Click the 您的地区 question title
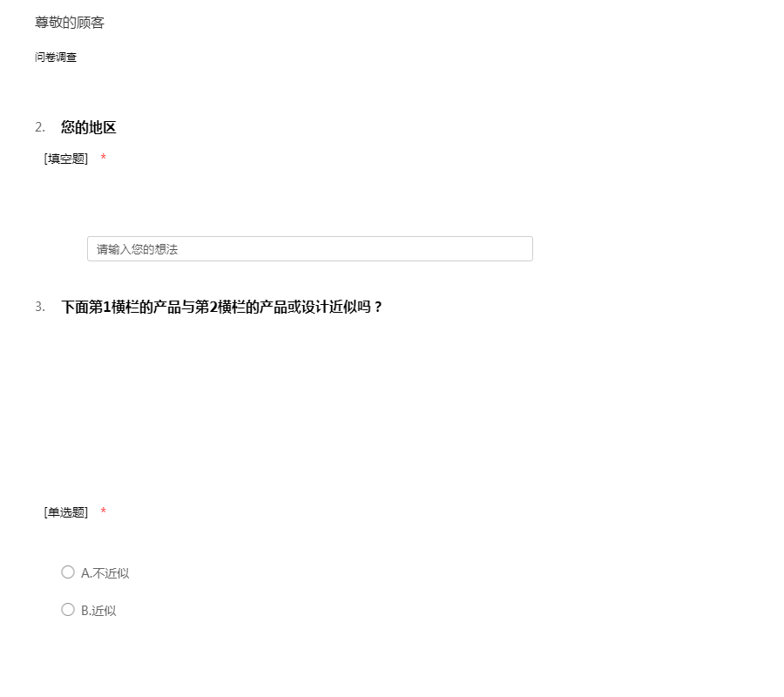This screenshot has height=697, width=784. 89,127
